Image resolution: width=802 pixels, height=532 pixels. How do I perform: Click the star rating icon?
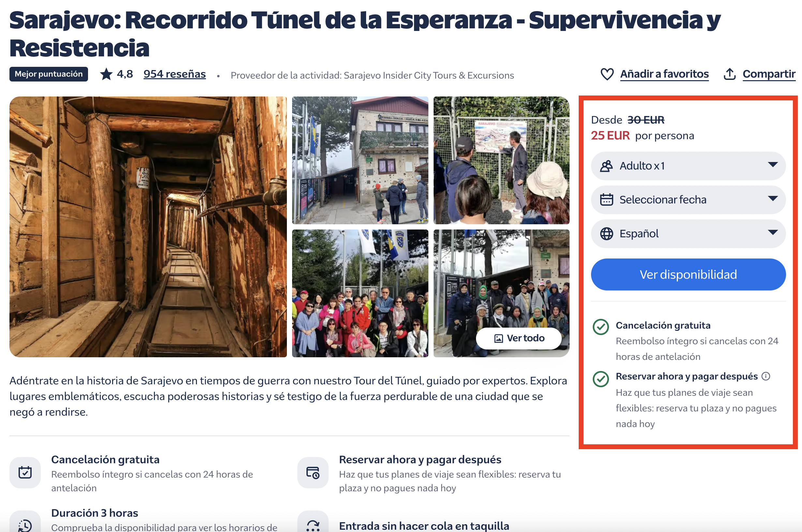106,74
